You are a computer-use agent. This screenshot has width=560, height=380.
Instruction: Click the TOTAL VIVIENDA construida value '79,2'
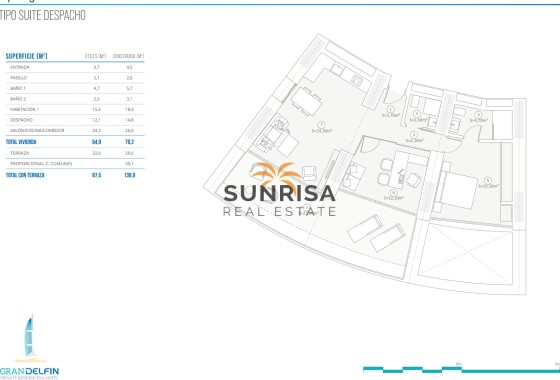click(129, 142)
